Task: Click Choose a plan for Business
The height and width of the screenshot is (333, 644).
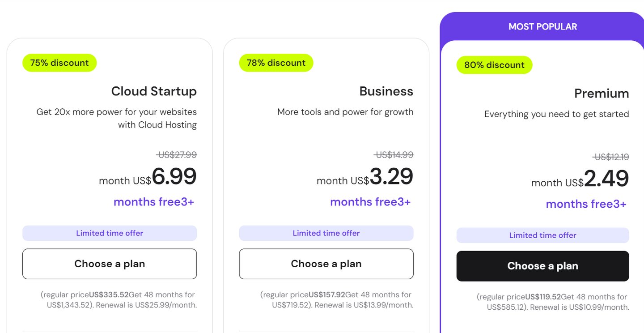Action: click(x=326, y=264)
